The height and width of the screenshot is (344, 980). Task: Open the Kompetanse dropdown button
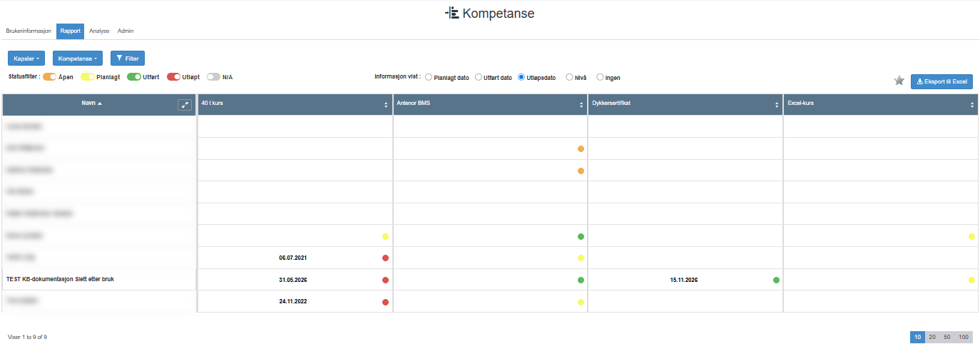78,58
